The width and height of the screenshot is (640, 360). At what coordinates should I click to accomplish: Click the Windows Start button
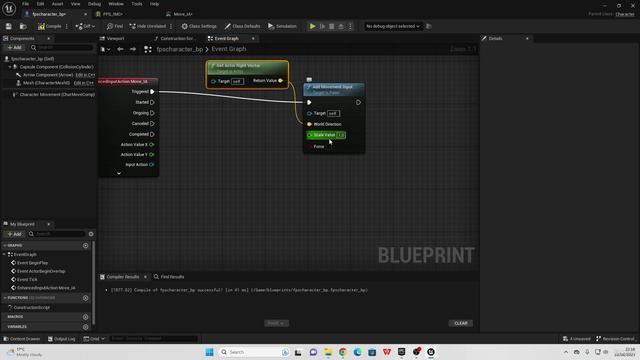pos(209,352)
